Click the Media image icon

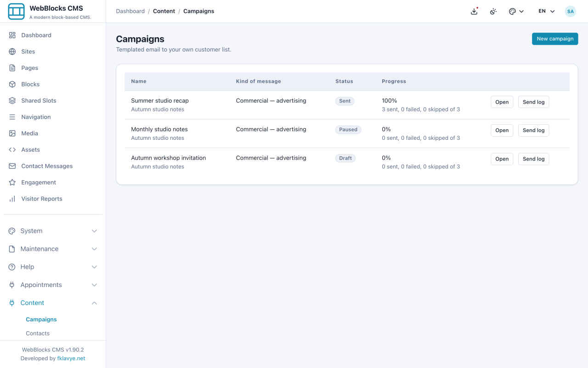[12, 133]
